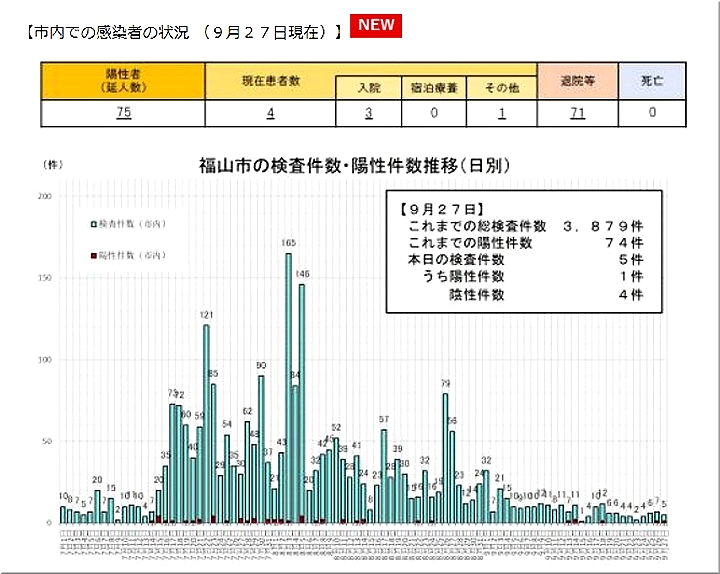Open the 75 positive cases link
720x574 pixels.
123,113
